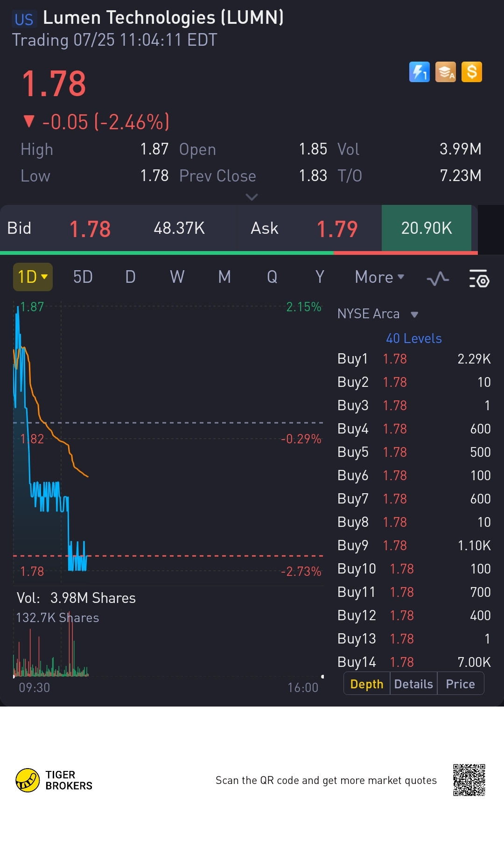This screenshot has height=854, width=504.
Task: Tap the Bid price 1.78
Action: click(90, 229)
